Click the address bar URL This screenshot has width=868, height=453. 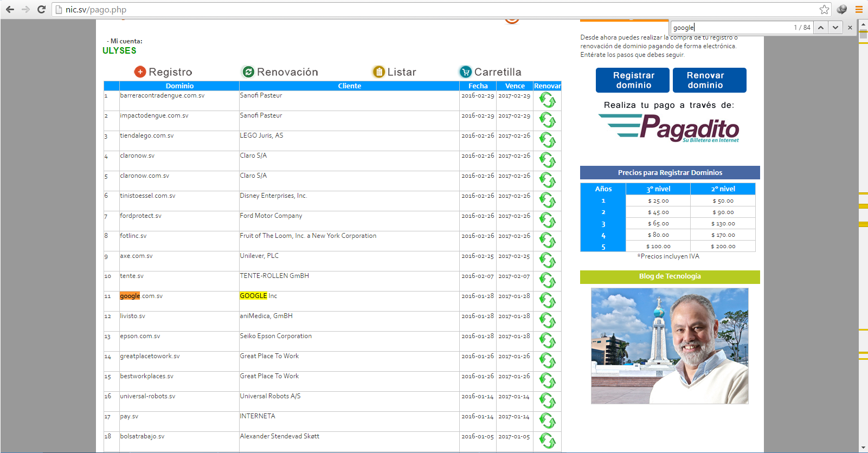pyautogui.click(x=96, y=9)
